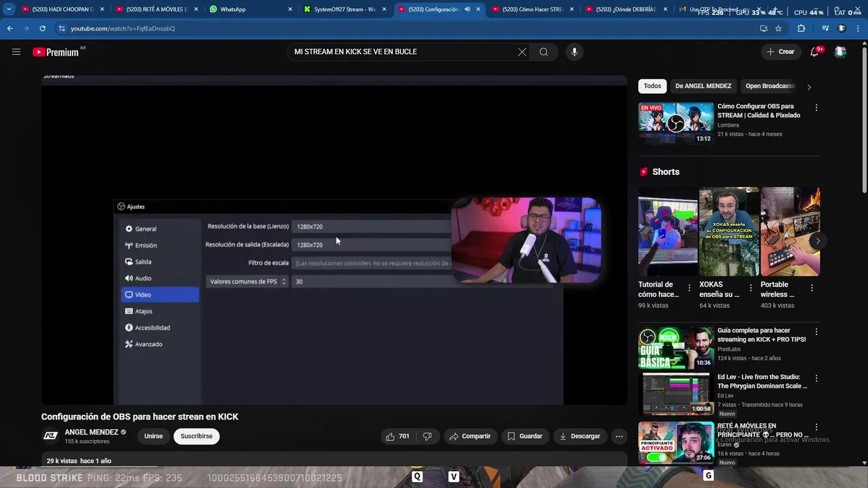868x488 pixels.
Task: Click the Guardar button
Action: pos(525,436)
